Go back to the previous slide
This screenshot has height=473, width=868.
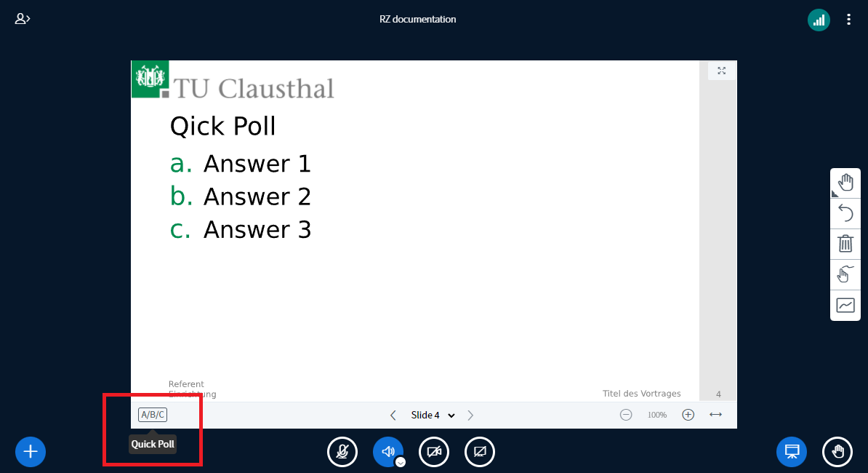click(393, 416)
